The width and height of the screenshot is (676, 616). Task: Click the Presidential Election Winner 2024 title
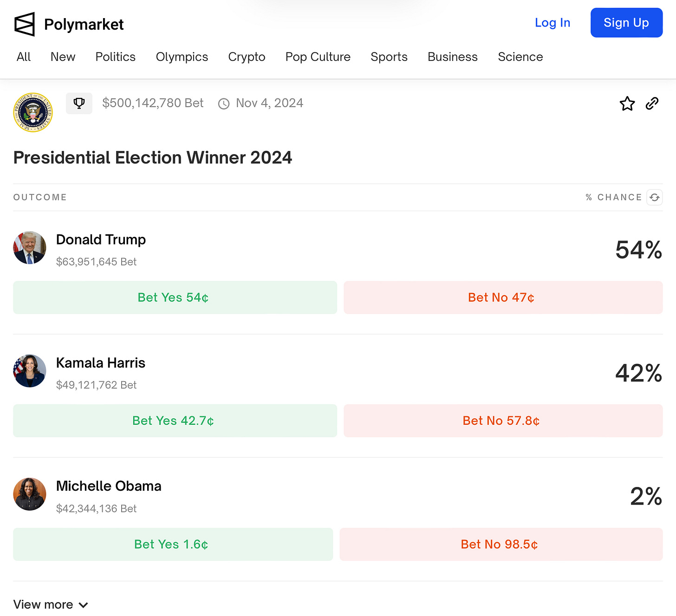[153, 158]
